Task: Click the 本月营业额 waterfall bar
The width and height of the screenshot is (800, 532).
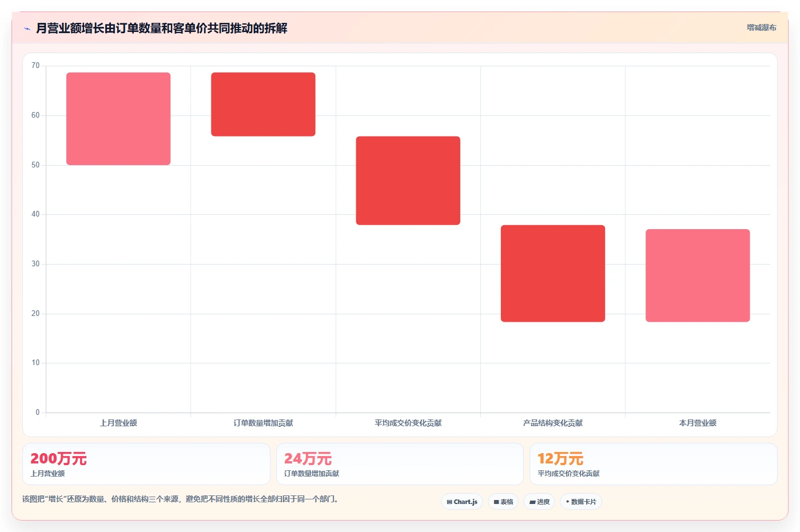Action: pyautogui.click(x=698, y=275)
